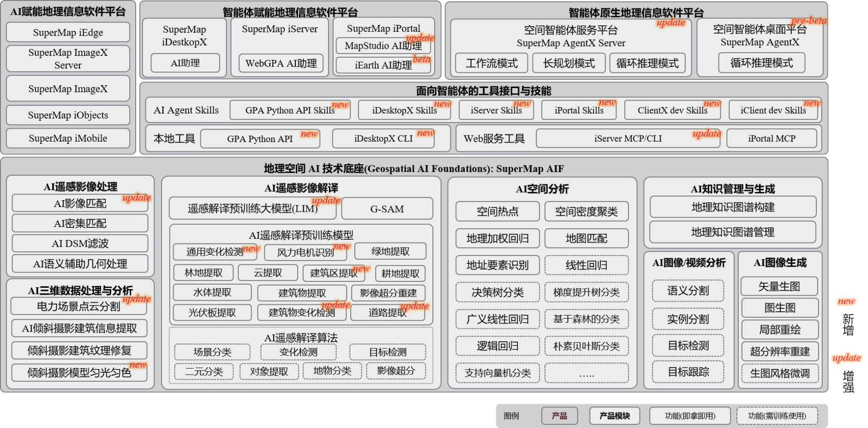Click the 语义分割 box
This screenshot has height=428, width=868.
tap(688, 291)
